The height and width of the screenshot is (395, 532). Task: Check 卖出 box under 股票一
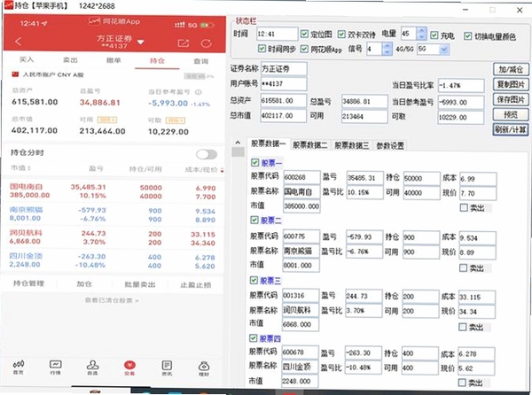464,207
